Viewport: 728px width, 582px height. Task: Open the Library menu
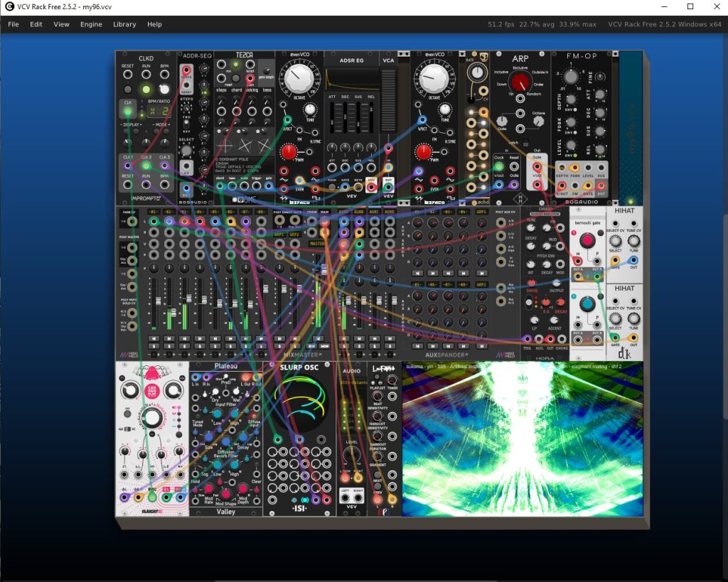coord(124,24)
